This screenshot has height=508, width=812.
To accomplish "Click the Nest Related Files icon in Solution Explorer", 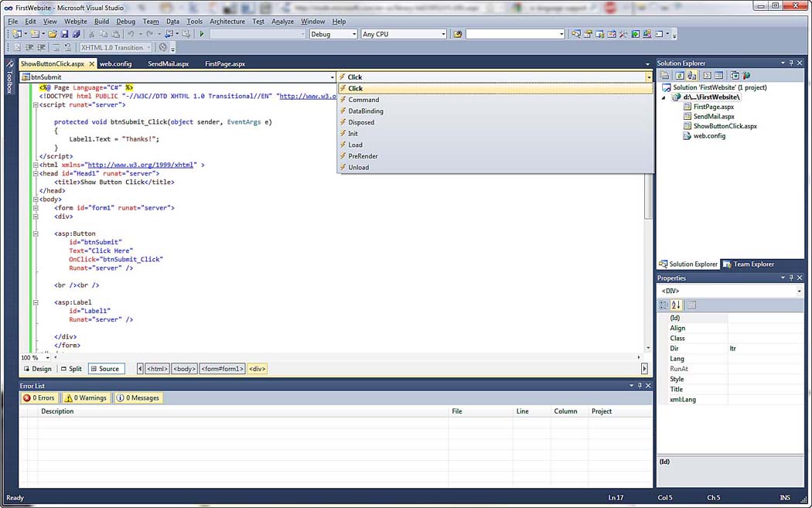I will 692,76.
